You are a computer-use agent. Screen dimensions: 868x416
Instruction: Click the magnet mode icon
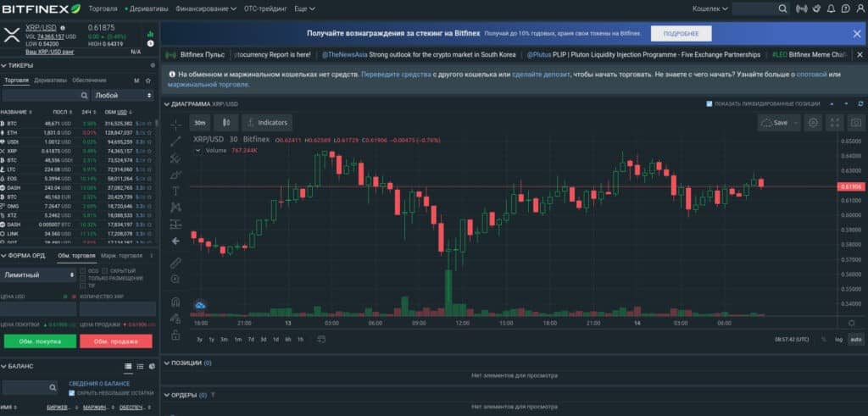[175, 302]
